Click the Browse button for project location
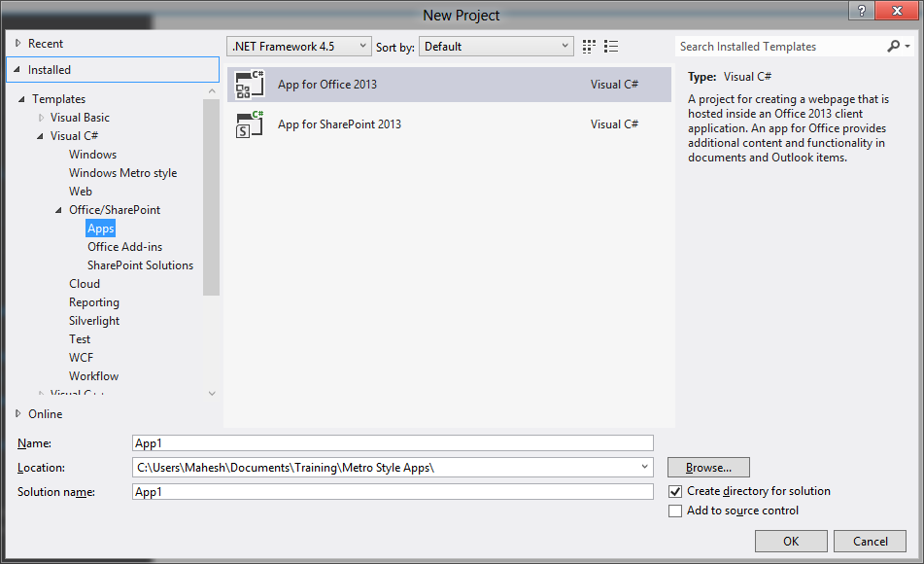The height and width of the screenshot is (564, 924). [x=707, y=467]
